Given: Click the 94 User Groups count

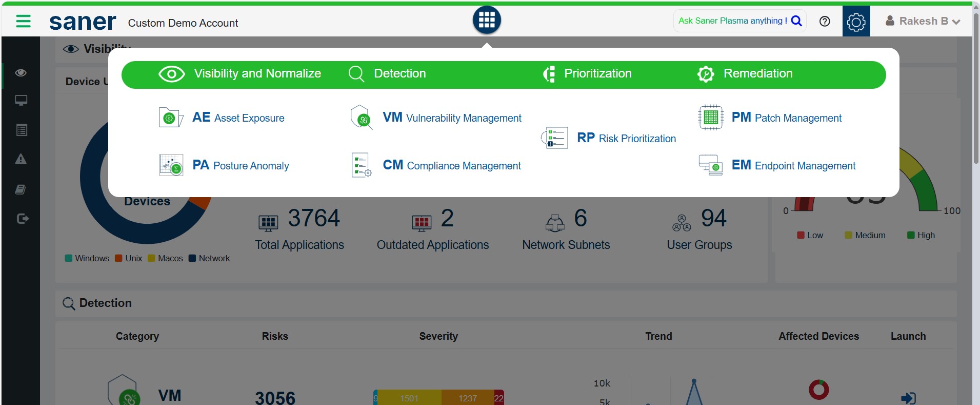Looking at the screenshot, I should [714, 218].
